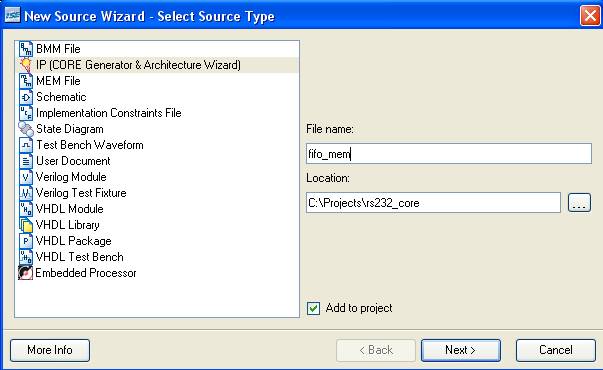Select the Embedded Processor icon
The height and width of the screenshot is (370, 603).
25,273
